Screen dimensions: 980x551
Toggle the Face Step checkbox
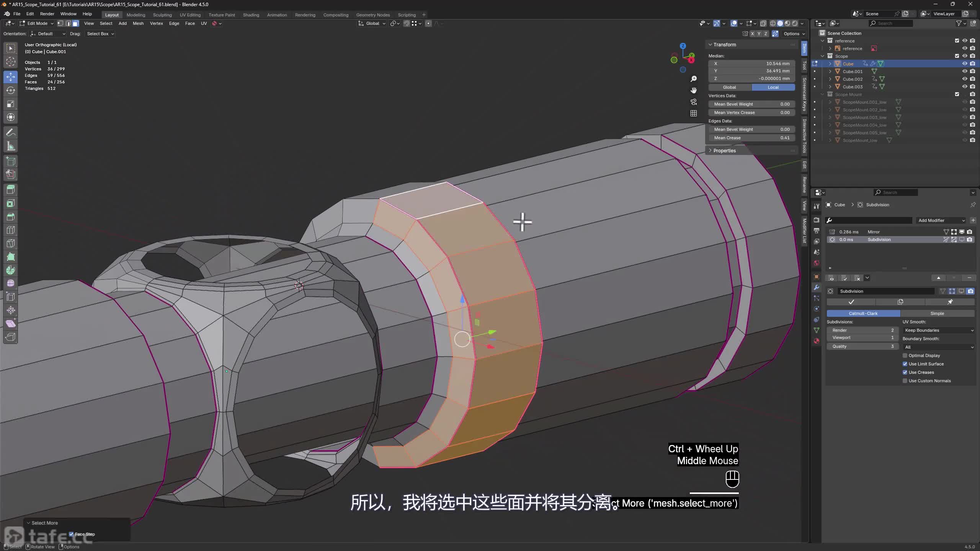click(71, 534)
